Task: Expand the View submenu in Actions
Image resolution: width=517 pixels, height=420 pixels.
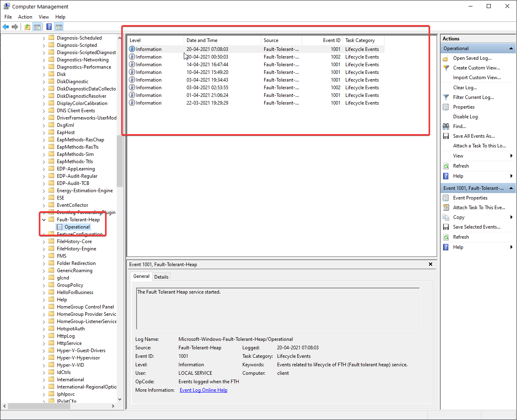Action: pyautogui.click(x=511, y=156)
